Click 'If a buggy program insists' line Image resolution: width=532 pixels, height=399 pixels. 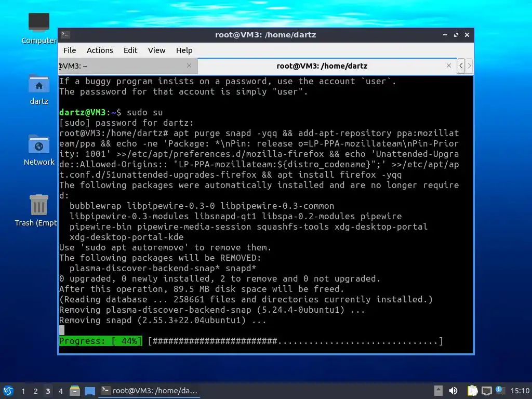point(228,81)
